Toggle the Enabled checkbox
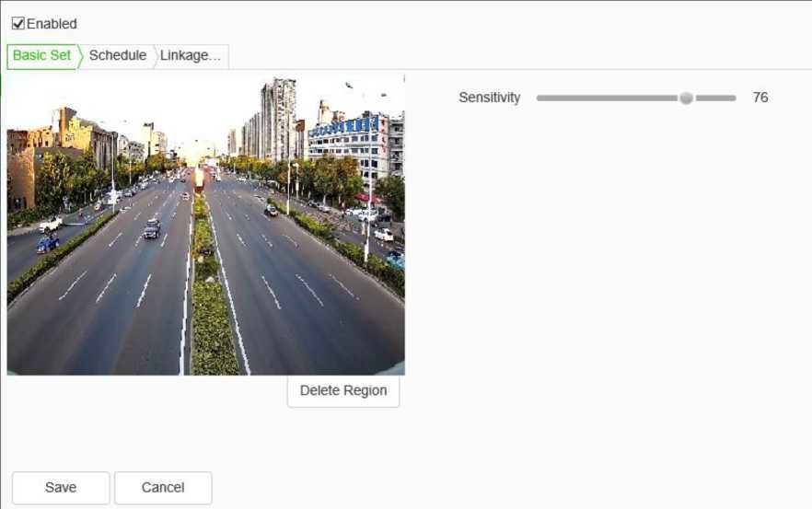 17,24
